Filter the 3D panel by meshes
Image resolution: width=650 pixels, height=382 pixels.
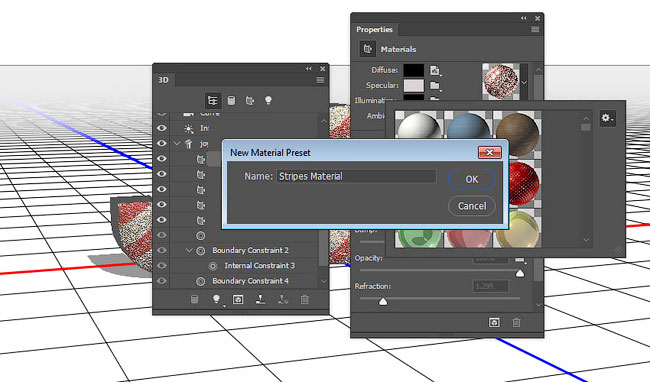[231, 100]
